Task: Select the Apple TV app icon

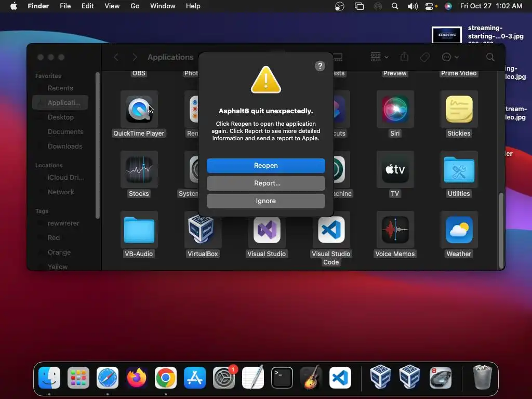Action: point(395,169)
